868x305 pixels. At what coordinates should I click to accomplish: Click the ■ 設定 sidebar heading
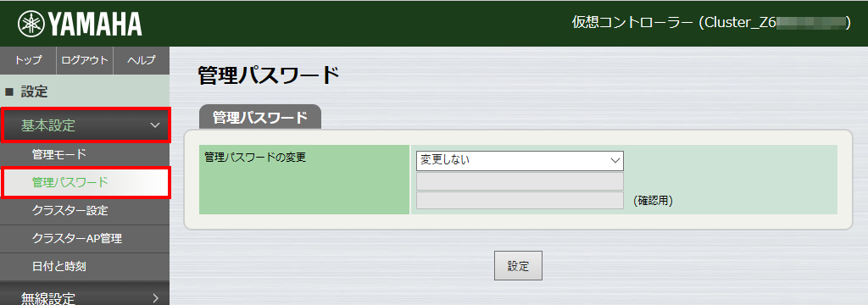coord(85,91)
